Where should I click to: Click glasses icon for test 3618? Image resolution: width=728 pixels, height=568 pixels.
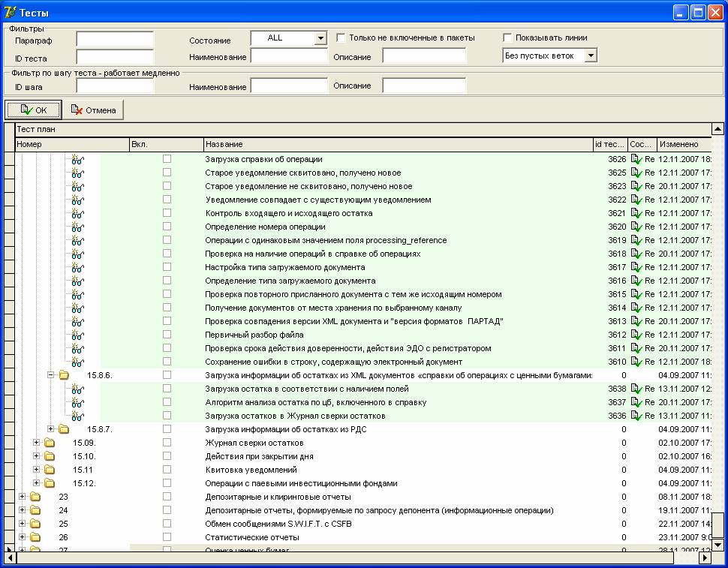point(77,254)
